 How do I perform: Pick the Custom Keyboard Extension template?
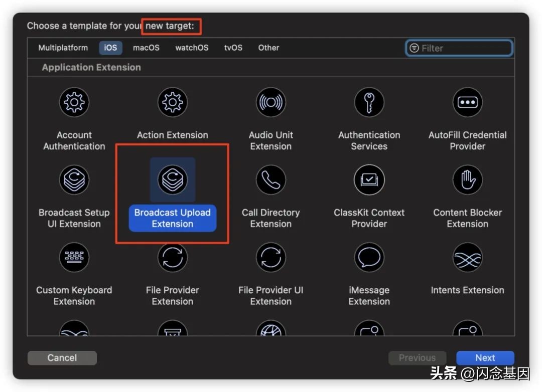74,257
